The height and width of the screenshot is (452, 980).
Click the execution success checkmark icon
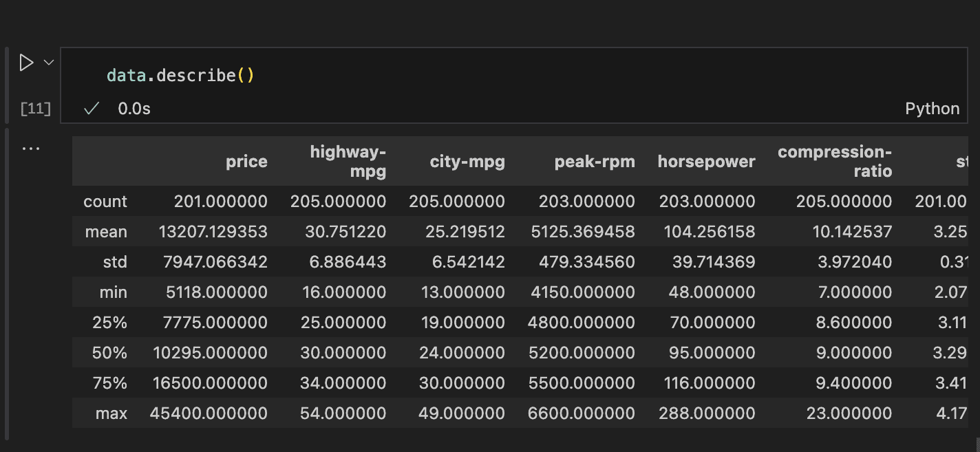click(x=92, y=109)
